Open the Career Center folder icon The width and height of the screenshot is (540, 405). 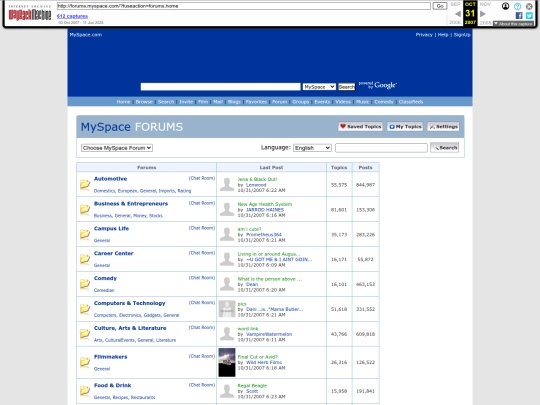click(85, 259)
